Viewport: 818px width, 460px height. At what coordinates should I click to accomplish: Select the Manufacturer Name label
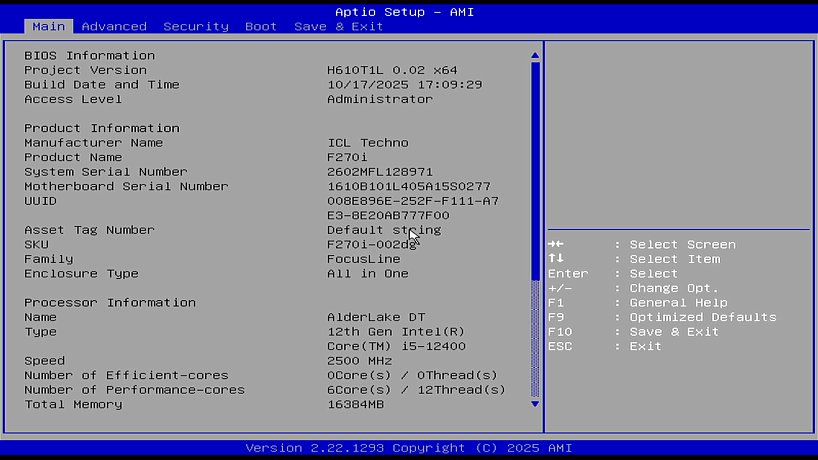[x=93, y=143]
